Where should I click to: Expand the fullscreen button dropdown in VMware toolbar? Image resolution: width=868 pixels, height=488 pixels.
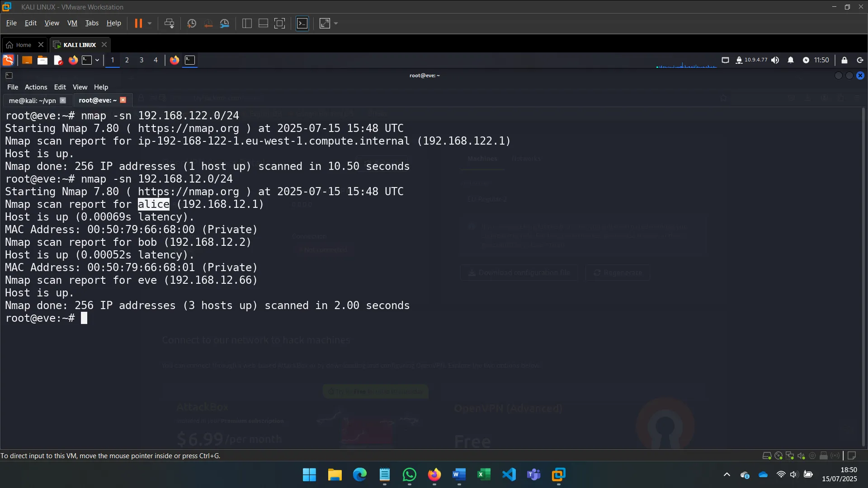pyautogui.click(x=335, y=23)
